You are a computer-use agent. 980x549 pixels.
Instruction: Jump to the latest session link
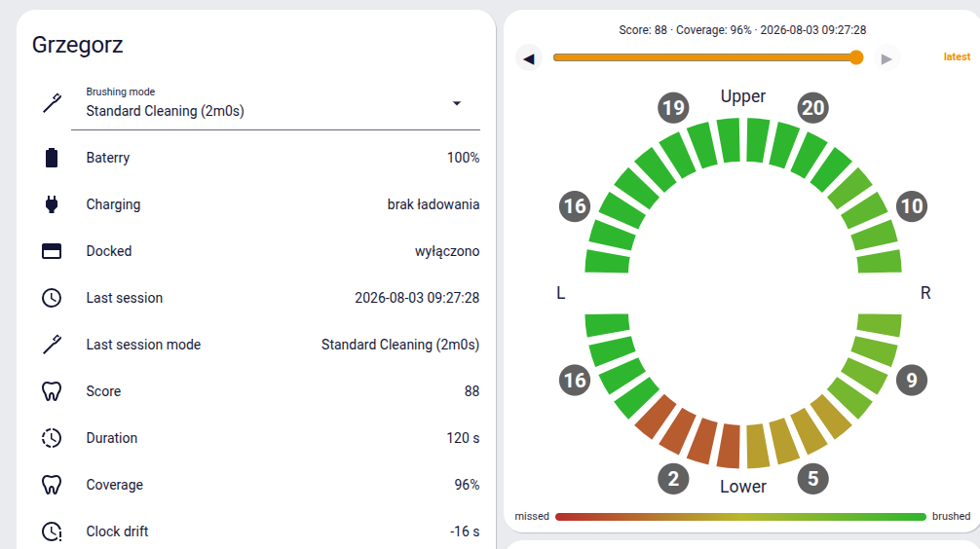tap(957, 56)
